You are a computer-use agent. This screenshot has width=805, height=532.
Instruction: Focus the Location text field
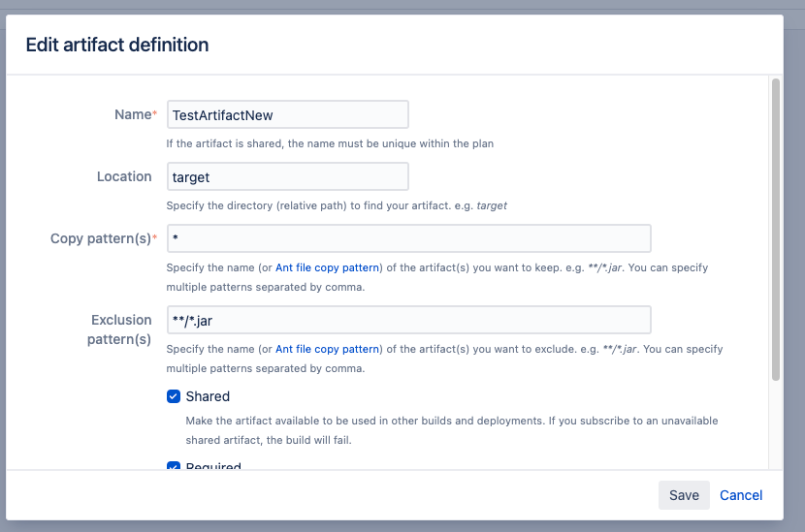pos(287,176)
